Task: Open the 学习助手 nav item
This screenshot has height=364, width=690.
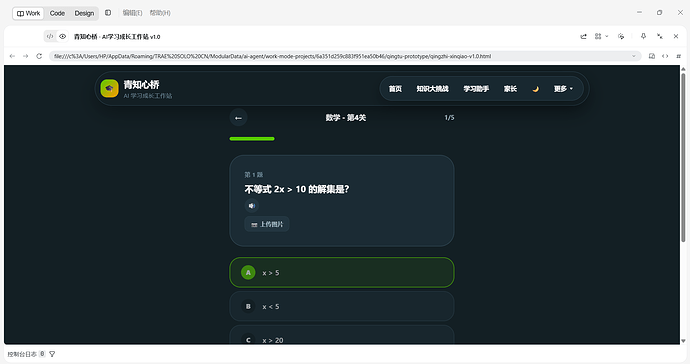Action: pyautogui.click(x=476, y=89)
